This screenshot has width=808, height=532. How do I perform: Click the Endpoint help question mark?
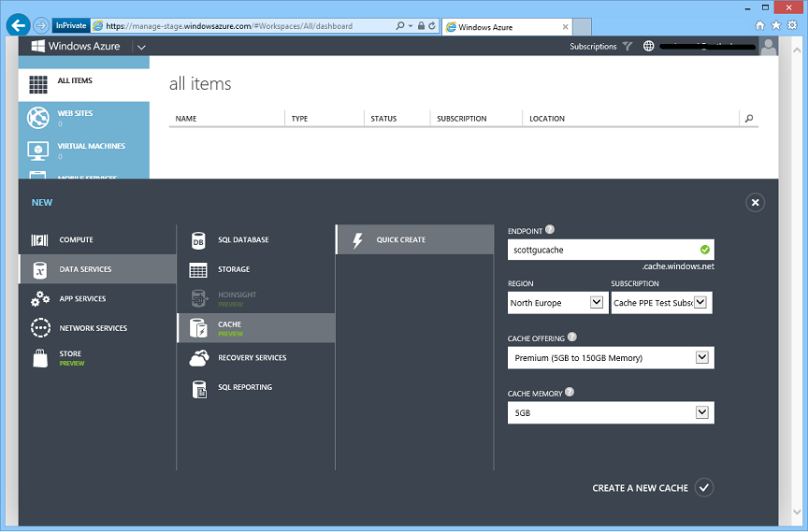[x=550, y=230]
